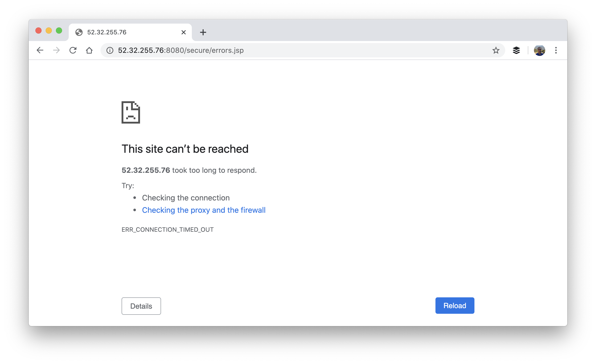Reload page using toolbar refresh icon
This screenshot has height=364, width=596.
point(73,50)
